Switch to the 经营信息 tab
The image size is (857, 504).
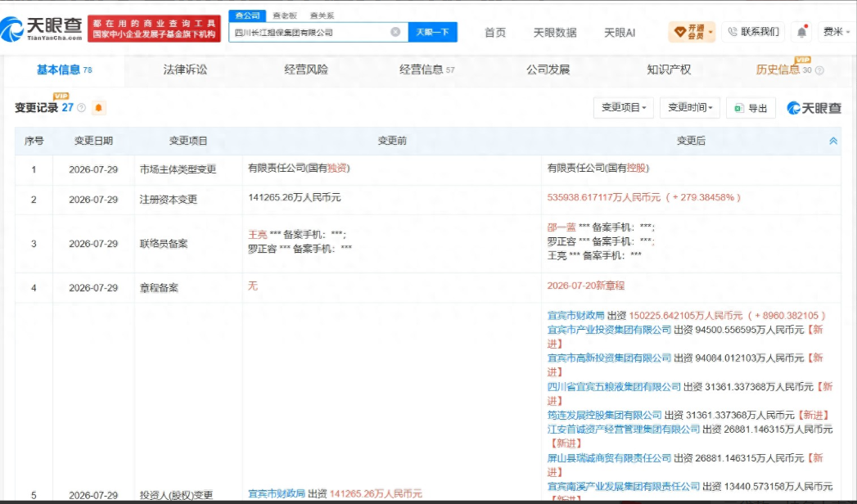coord(426,70)
